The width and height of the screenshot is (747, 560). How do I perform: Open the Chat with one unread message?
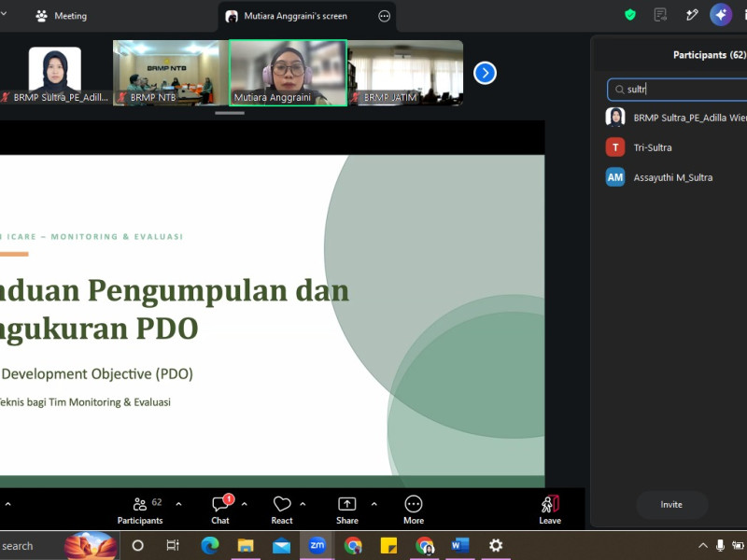[221, 504]
